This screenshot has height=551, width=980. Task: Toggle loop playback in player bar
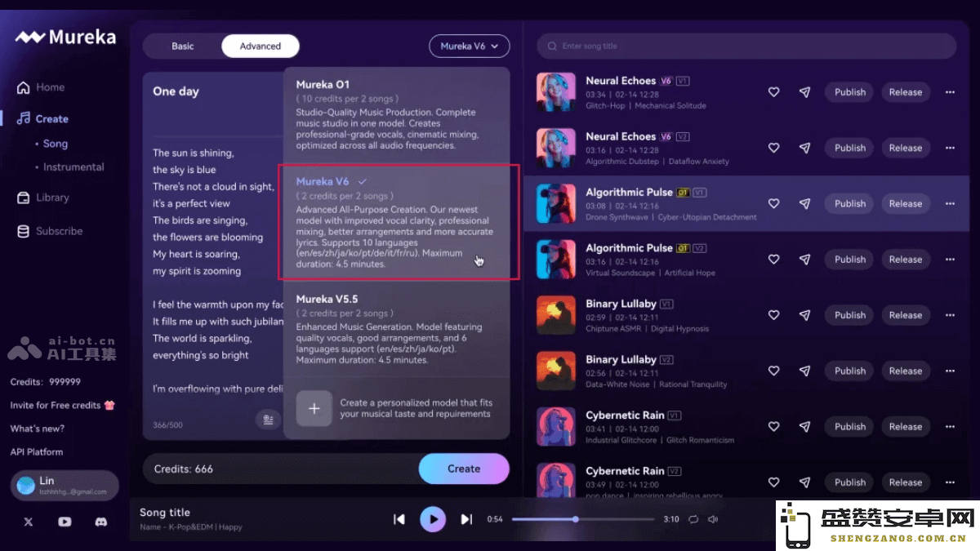click(x=693, y=519)
